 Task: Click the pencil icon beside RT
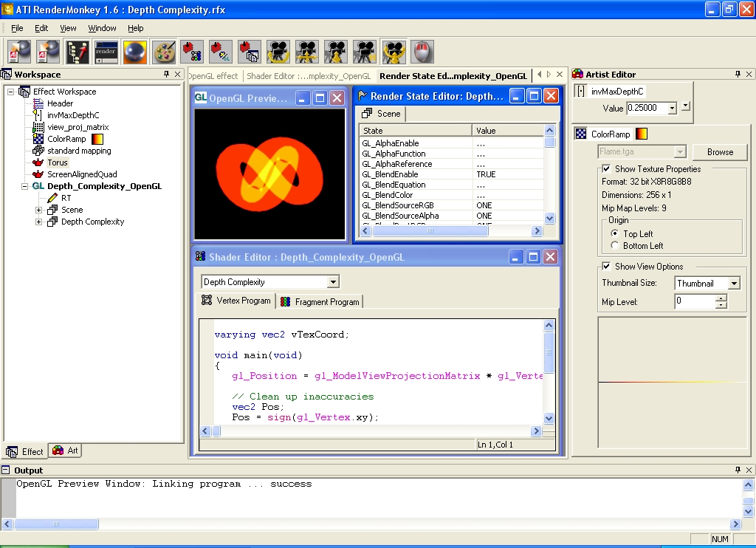52,198
